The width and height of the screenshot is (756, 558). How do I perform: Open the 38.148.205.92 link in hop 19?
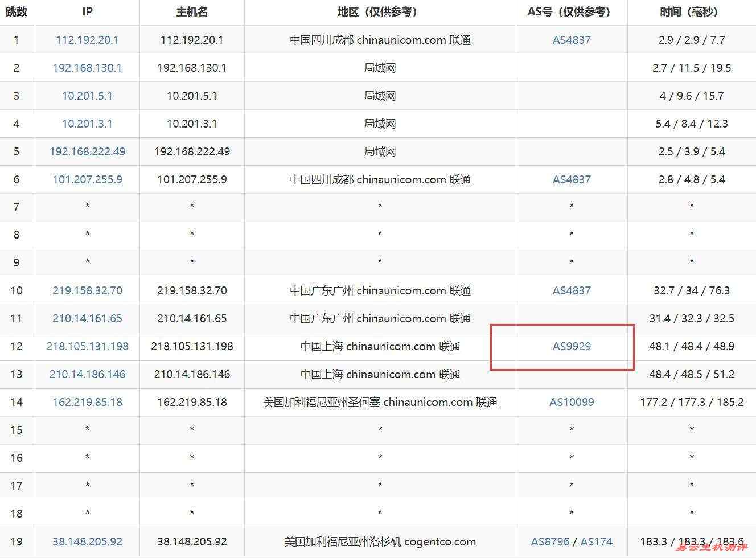87,541
